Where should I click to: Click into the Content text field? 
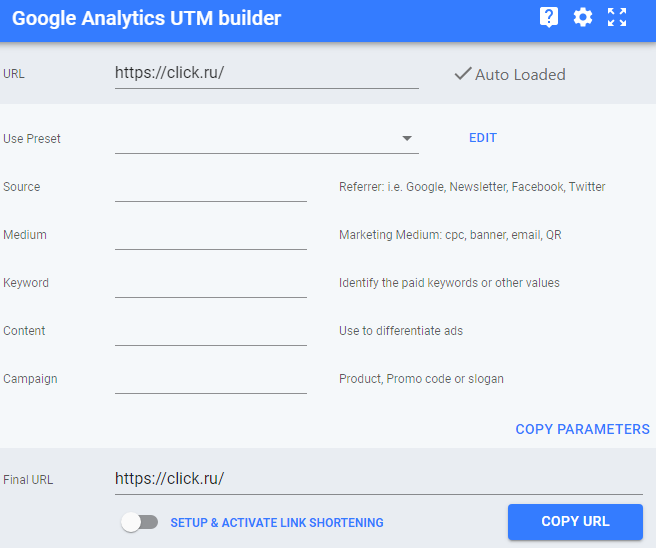[x=210, y=331]
